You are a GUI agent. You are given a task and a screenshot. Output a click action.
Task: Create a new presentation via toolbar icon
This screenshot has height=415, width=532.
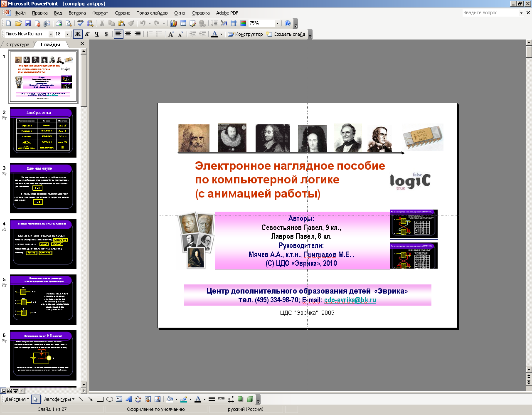click(8, 23)
